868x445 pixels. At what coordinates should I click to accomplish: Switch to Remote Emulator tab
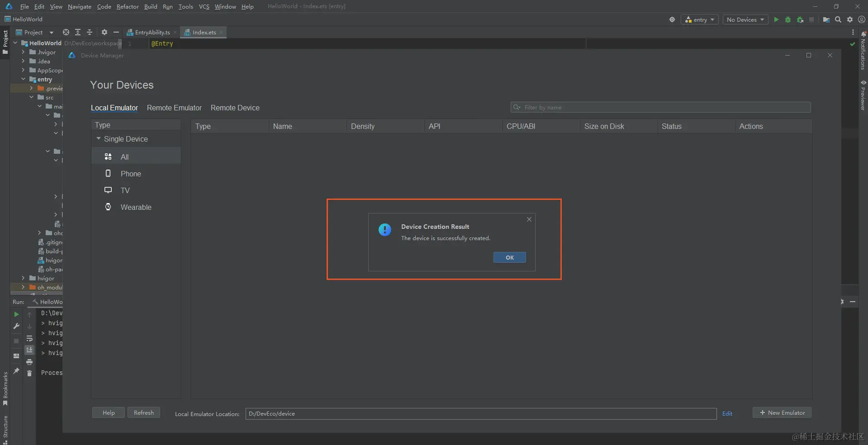pyautogui.click(x=174, y=108)
